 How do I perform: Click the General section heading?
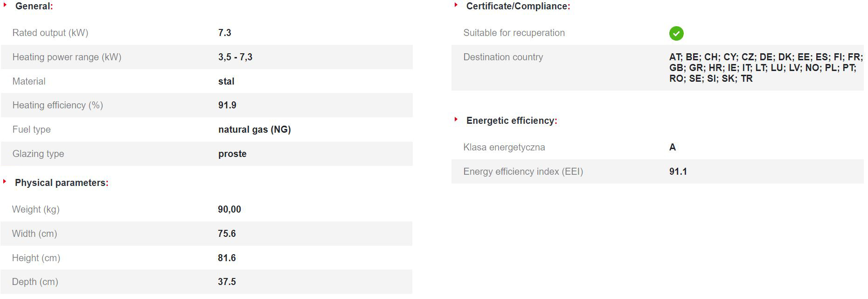34,7
